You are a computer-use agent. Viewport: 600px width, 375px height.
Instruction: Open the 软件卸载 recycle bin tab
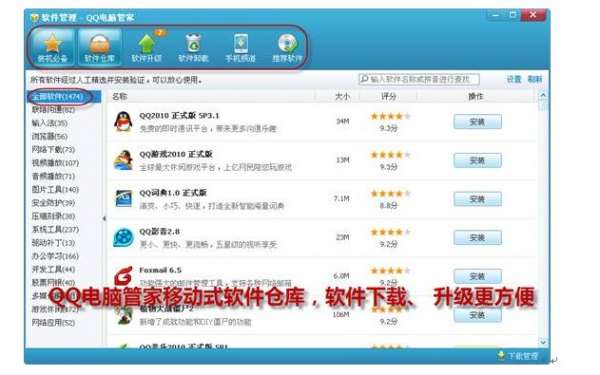click(x=194, y=47)
